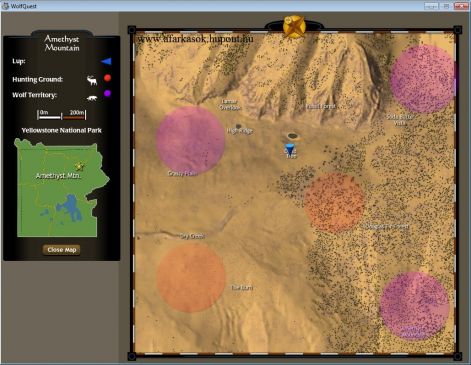
Task: Click the Lamar Overlook map label
Action: pos(230,104)
